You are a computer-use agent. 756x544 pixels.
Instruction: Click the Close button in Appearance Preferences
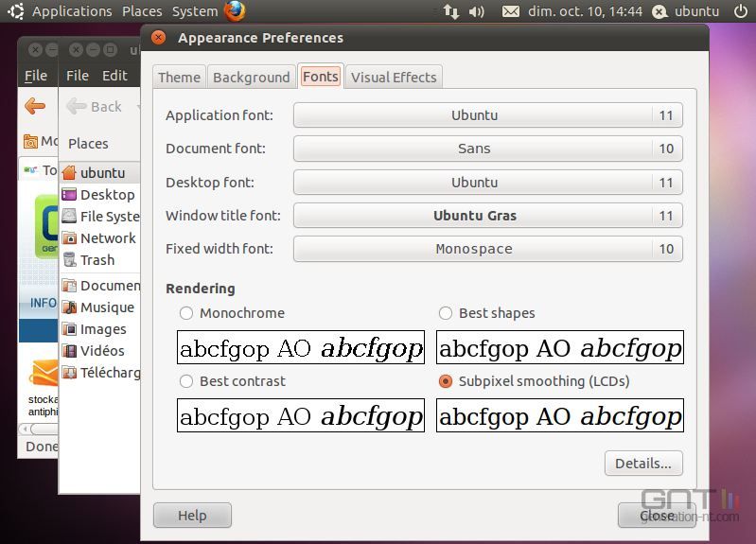[x=658, y=516]
